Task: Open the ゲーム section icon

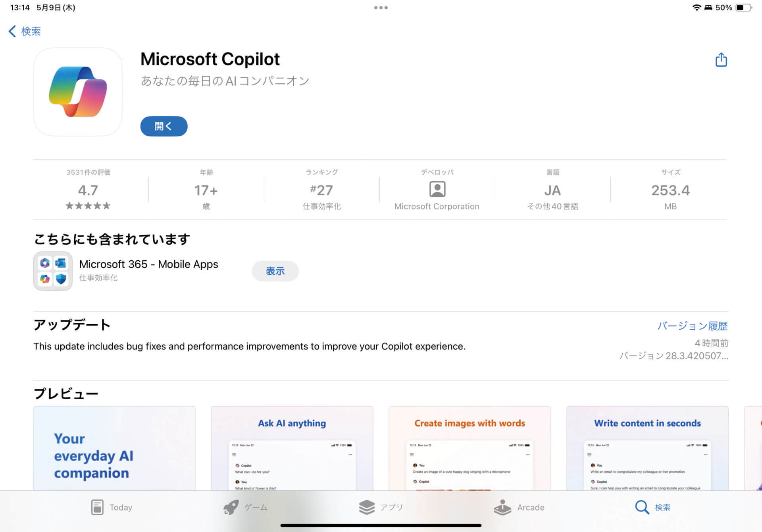Action: click(232, 507)
